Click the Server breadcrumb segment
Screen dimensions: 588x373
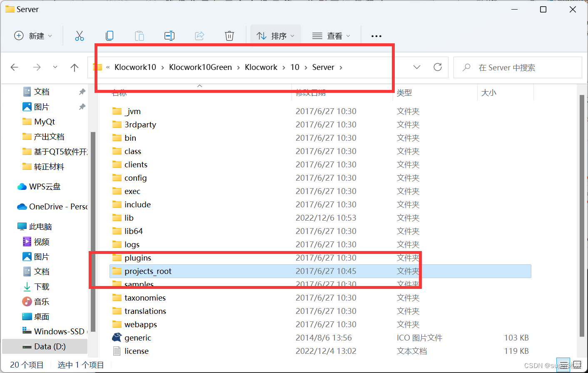tap(323, 67)
